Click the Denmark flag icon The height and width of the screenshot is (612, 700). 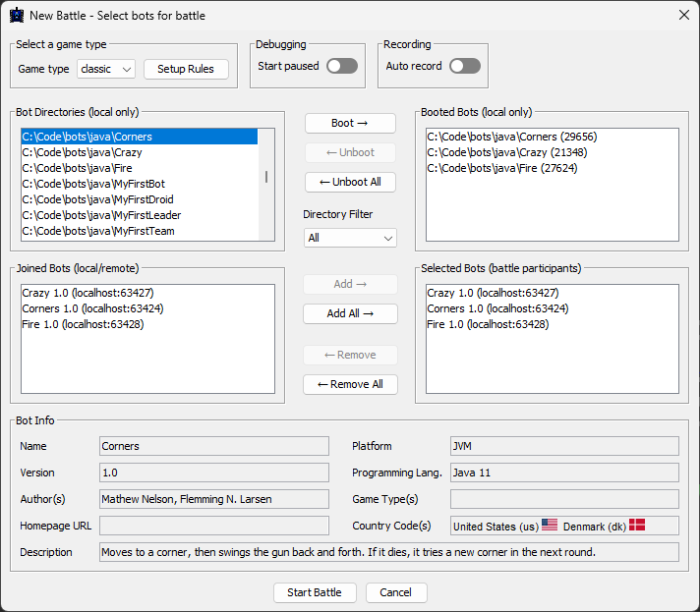(637, 526)
